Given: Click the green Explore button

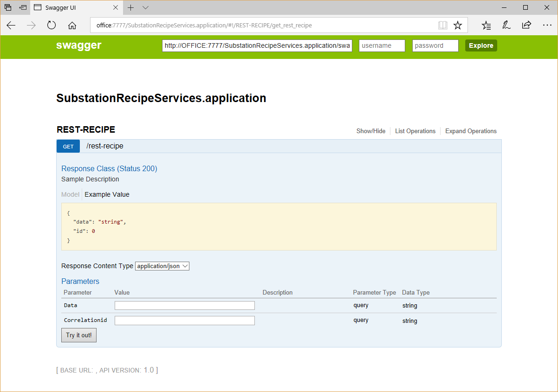Looking at the screenshot, I should pos(481,45).
